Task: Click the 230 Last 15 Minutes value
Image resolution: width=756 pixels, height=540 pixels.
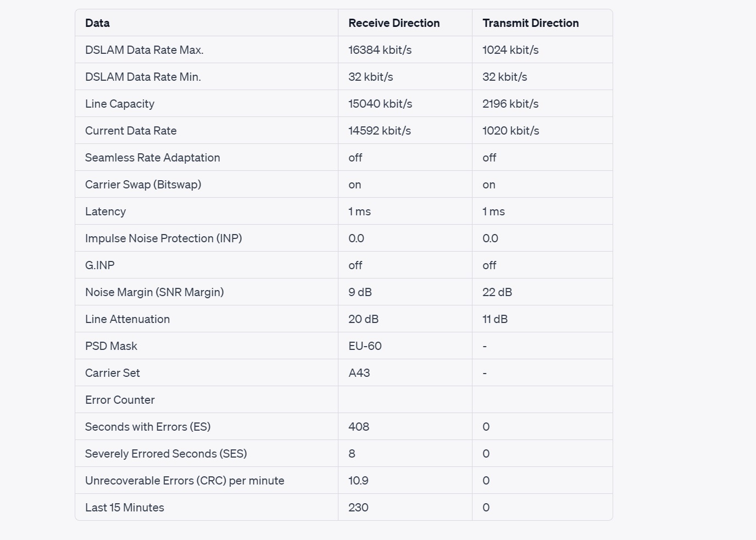Action: (x=358, y=508)
